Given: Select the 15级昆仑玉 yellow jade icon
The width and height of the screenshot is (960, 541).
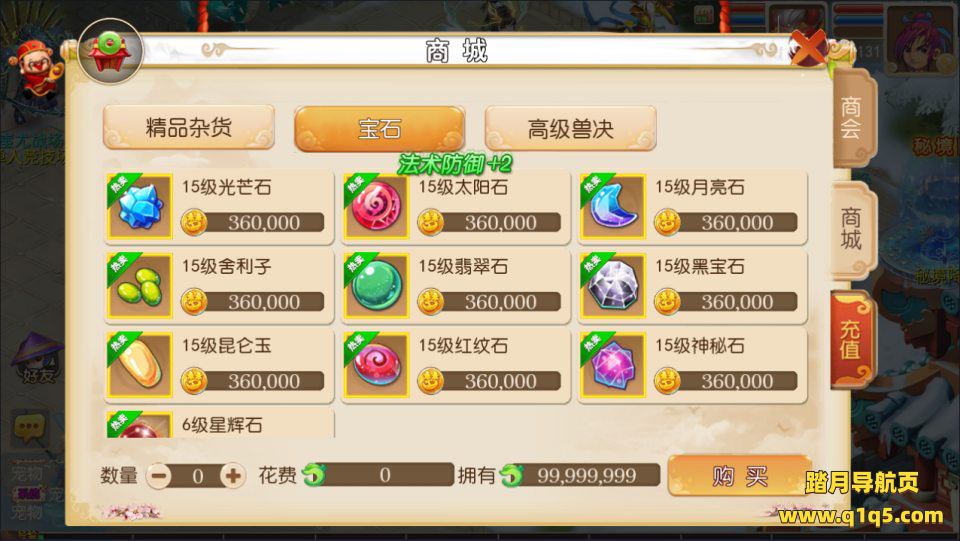Looking at the screenshot, I should coord(140,365).
